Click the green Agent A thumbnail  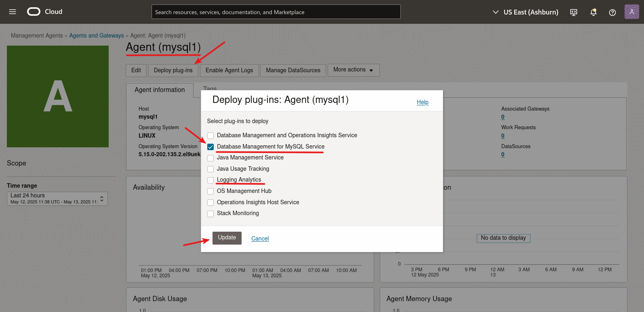58,96
